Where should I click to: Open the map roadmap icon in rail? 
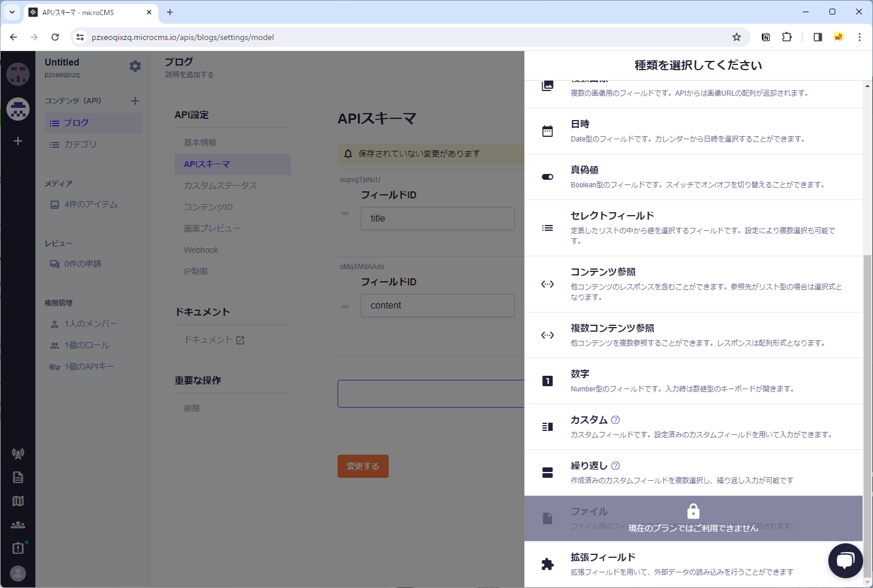tap(18, 501)
